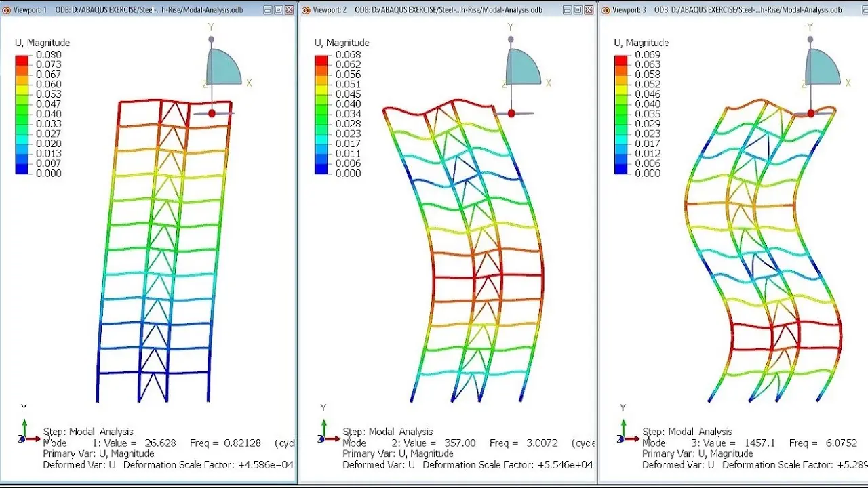Minimize Viewport 2

point(568,10)
